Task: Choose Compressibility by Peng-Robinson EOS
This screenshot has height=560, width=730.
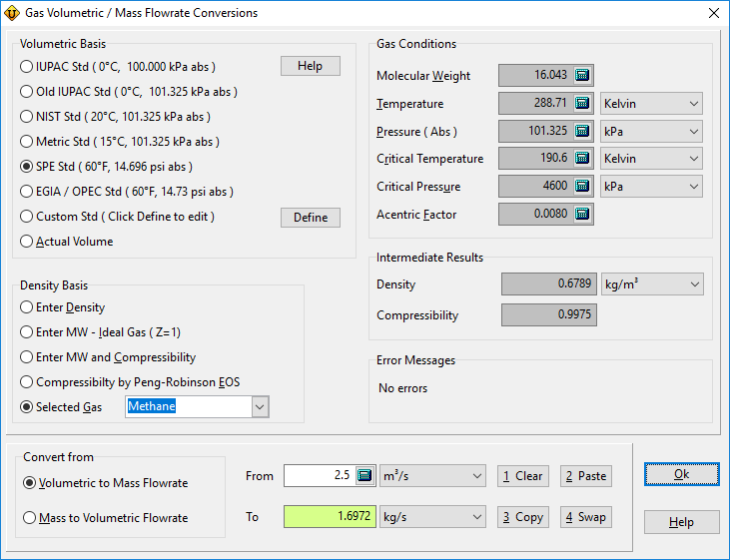Action: point(130,382)
